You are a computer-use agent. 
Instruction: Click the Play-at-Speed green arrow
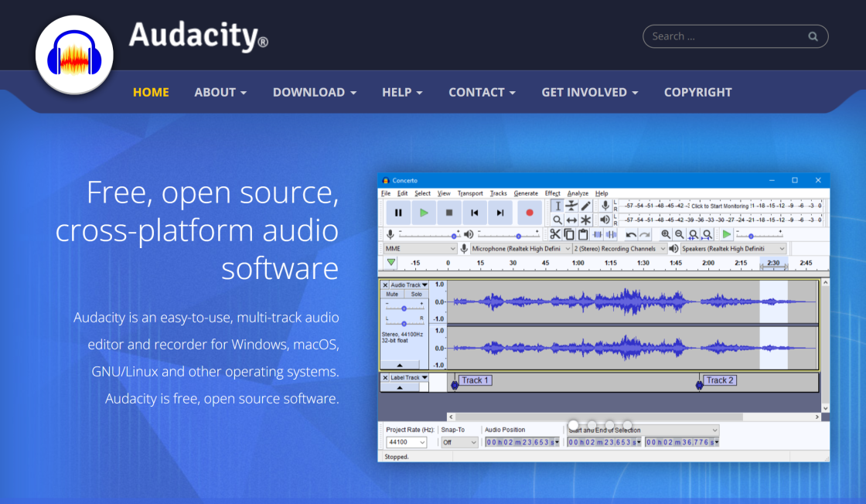[727, 234]
